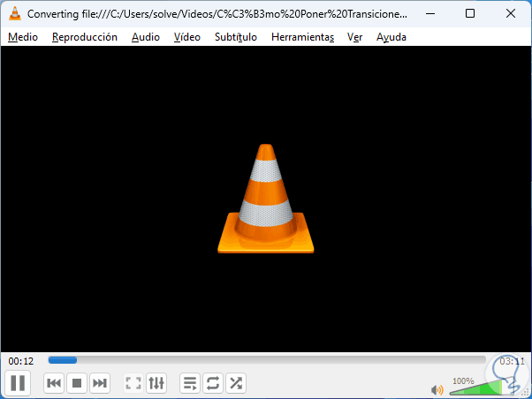Click elapsed time 00:12 label
The width and height of the screenshot is (532, 399).
coord(21,361)
